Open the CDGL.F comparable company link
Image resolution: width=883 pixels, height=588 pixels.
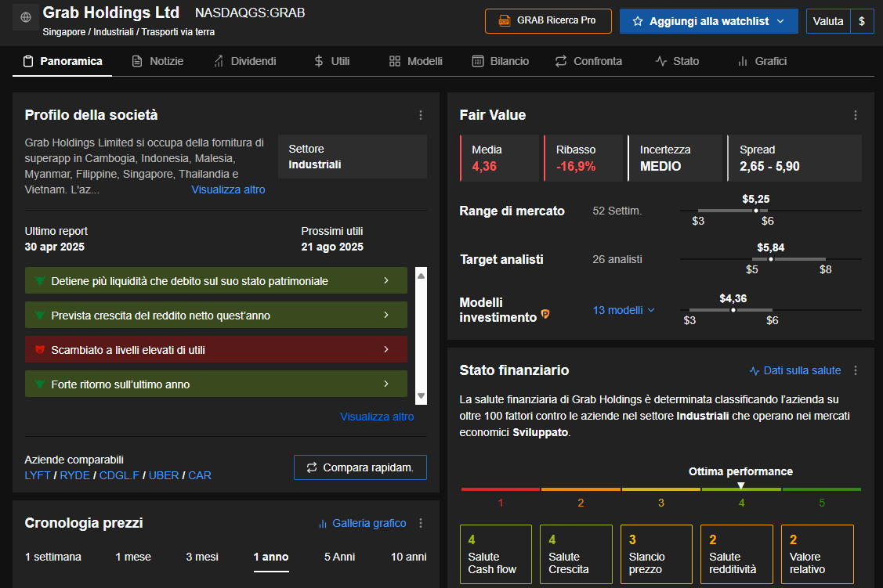pyautogui.click(x=119, y=475)
